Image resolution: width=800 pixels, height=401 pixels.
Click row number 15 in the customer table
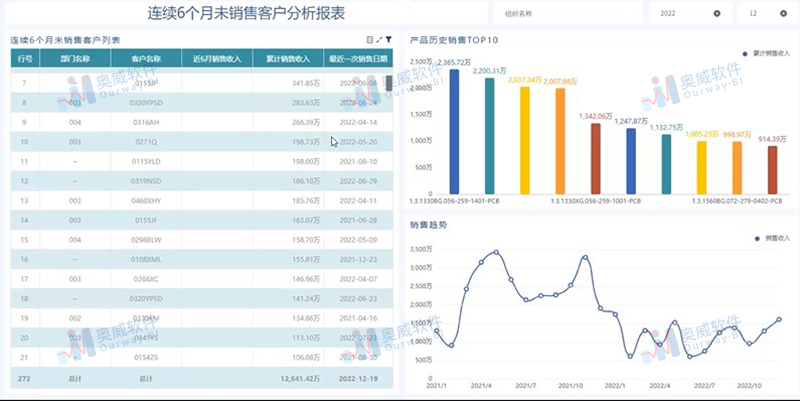(x=24, y=240)
